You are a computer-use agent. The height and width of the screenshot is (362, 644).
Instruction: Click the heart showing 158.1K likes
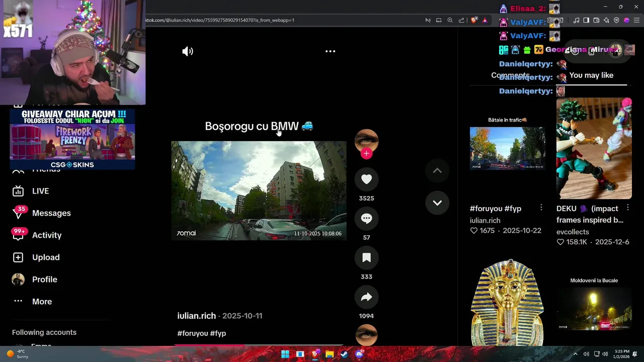[560, 242]
